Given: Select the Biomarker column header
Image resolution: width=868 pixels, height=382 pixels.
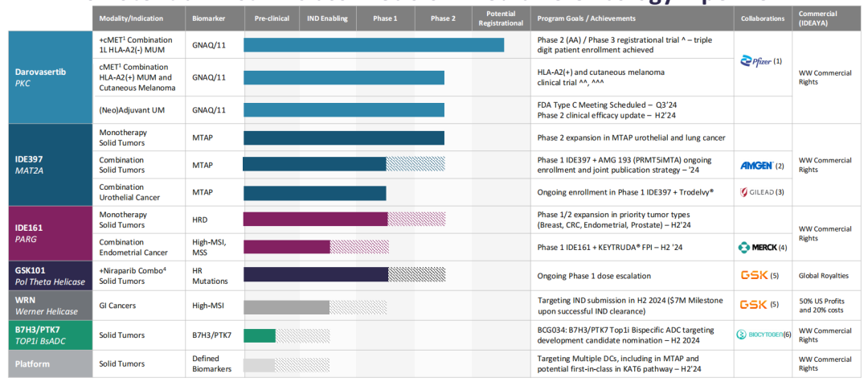Looking at the screenshot, I should pos(207,18).
